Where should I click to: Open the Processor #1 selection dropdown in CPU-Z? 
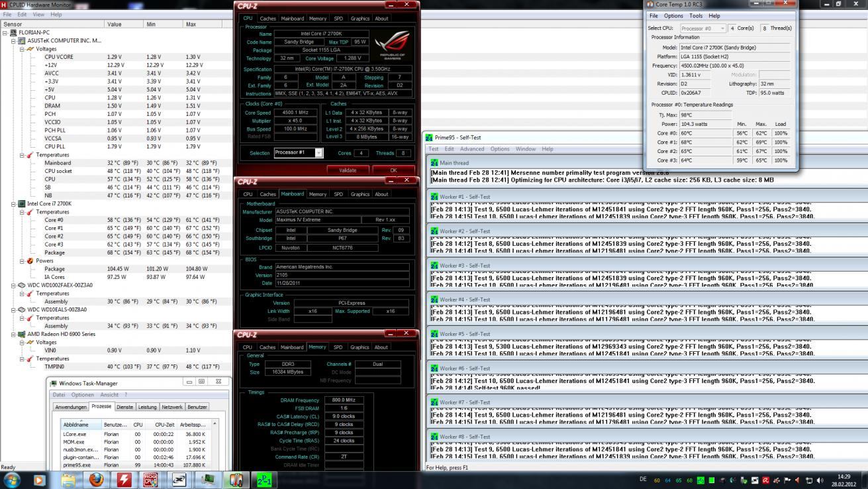(318, 153)
